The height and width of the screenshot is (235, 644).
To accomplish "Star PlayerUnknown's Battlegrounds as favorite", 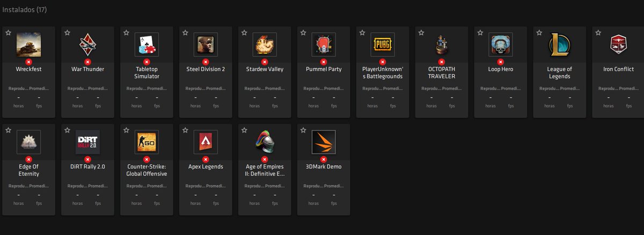I will (x=362, y=33).
